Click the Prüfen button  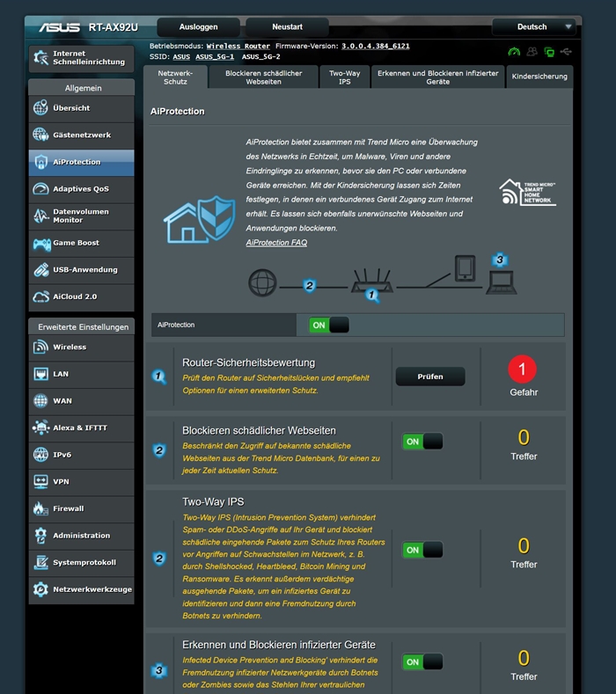point(430,376)
